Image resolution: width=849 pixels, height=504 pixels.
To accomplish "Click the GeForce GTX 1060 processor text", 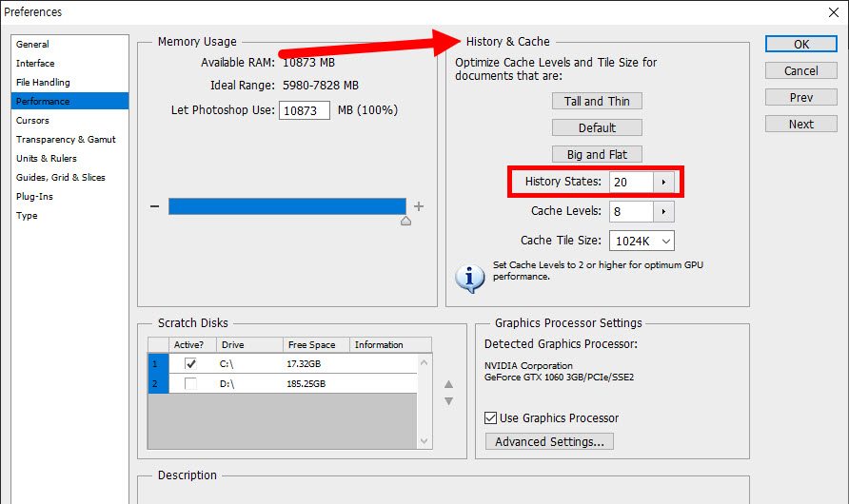I will click(x=559, y=378).
